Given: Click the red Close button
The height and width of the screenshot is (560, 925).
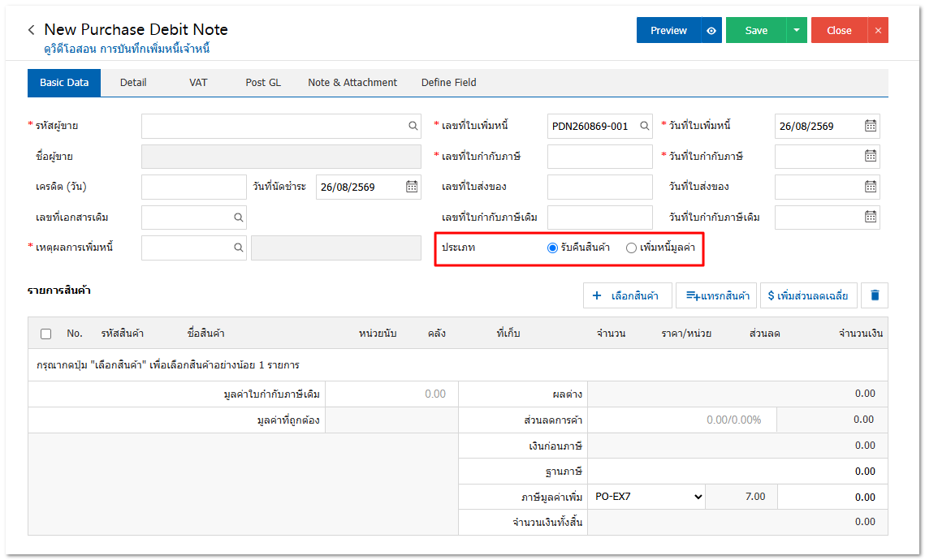Looking at the screenshot, I should [839, 31].
